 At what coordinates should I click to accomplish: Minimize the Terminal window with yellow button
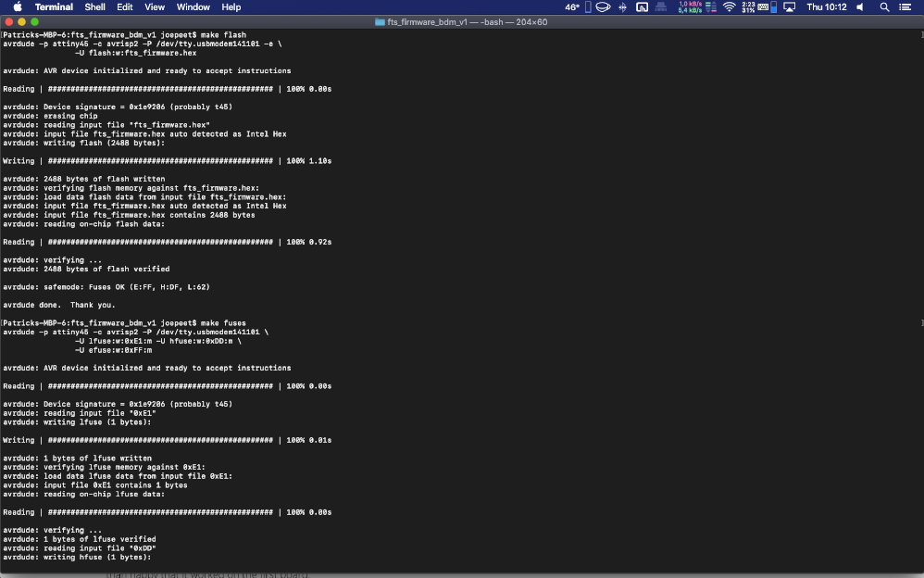tap(22, 22)
